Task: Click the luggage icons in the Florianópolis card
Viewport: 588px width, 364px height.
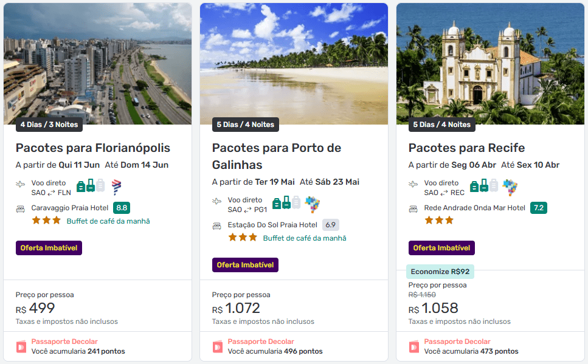Action: pos(90,186)
